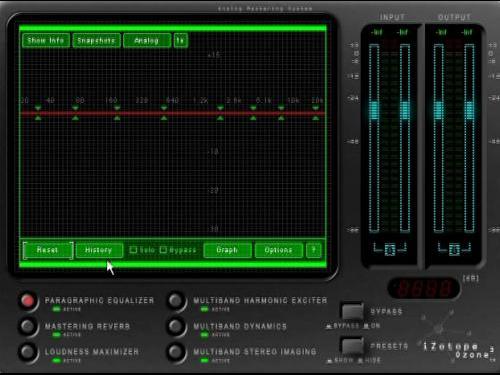Select the fifth EQ band node near 2.5k

click(220, 113)
